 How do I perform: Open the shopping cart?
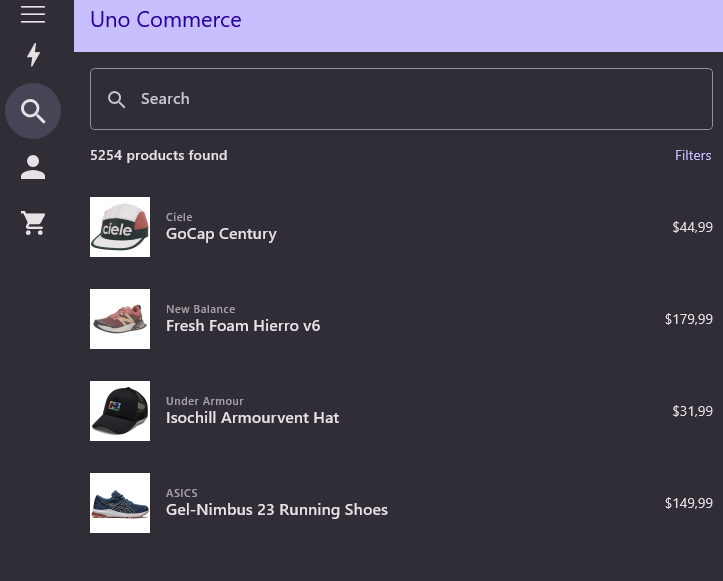click(x=33, y=223)
